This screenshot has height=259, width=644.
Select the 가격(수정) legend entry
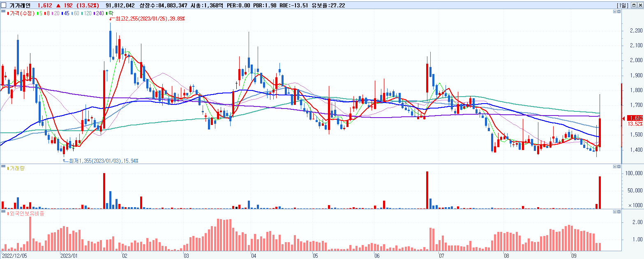point(21,14)
